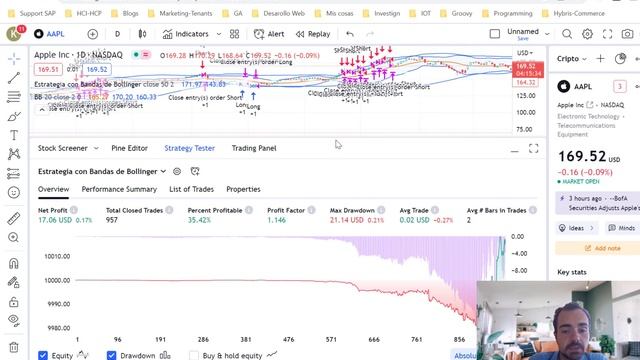The image size is (640, 360).
Task: Open the Ideas button in details panel
Action: point(576,228)
